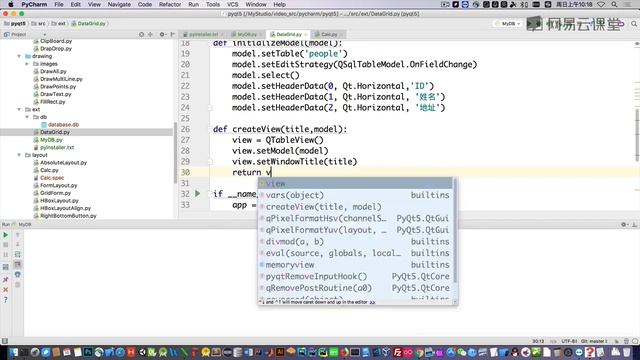This screenshot has height=360, width=640.
Task: Open the Refactor menu
Action: pyautogui.click(x=170, y=4)
